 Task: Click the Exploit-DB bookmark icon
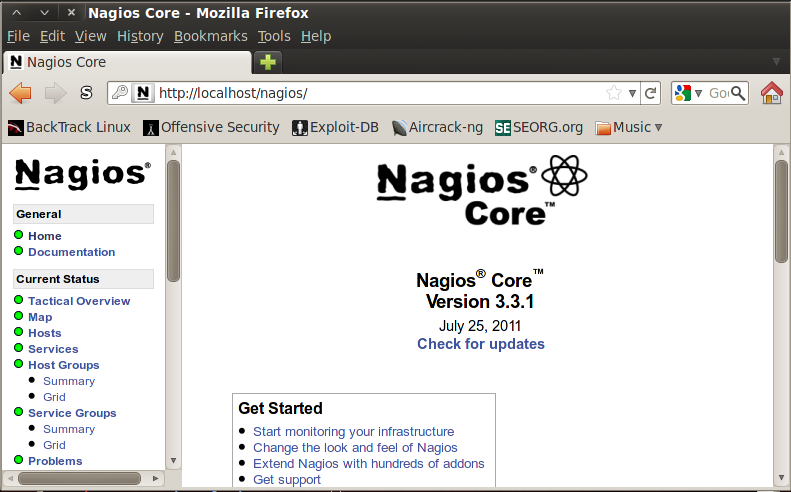(x=300, y=128)
